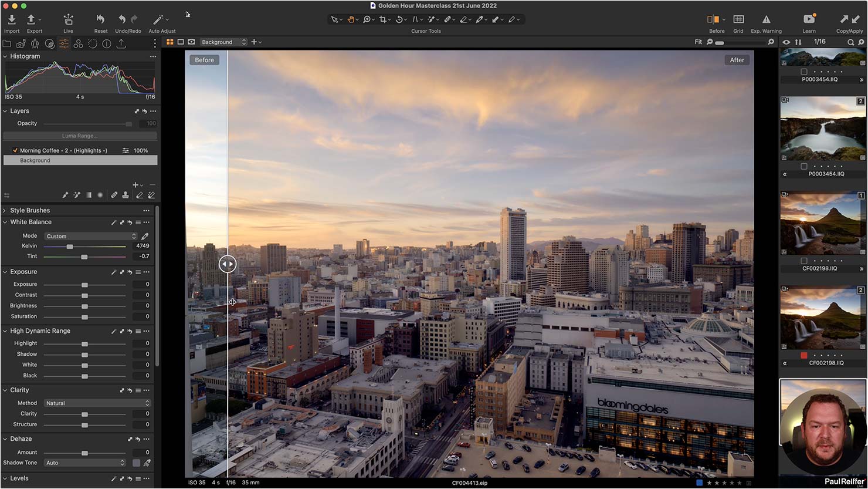Open the Background layer selector dropdown
The height and width of the screenshot is (489, 868).
[x=223, y=42]
